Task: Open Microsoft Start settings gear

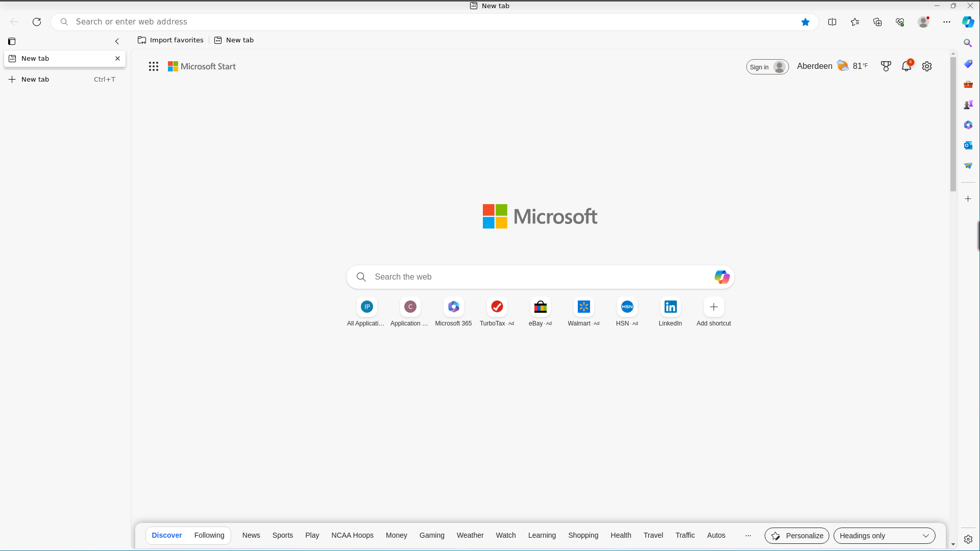Action: click(927, 66)
